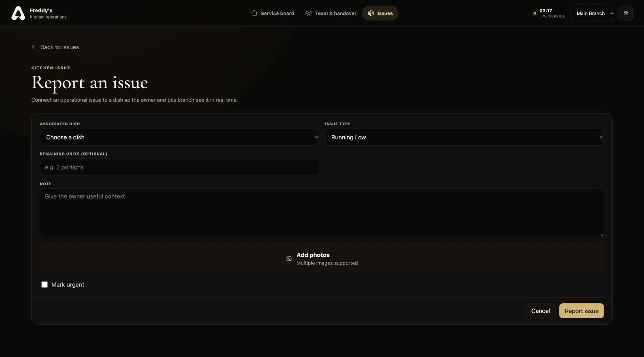The image size is (644, 357).
Task: Click the note resize handle corner
Action: tap(601, 234)
